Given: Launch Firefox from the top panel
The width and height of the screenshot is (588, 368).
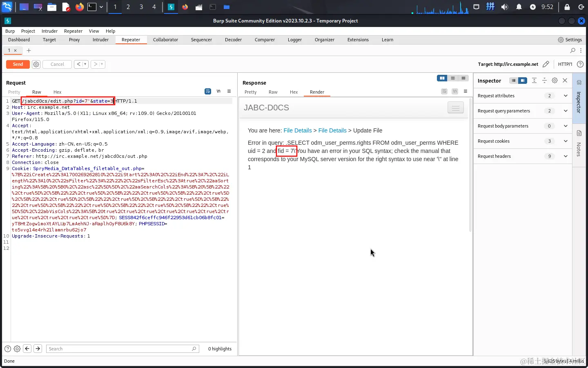Looking at the screenshot, I should coord(79,7).
